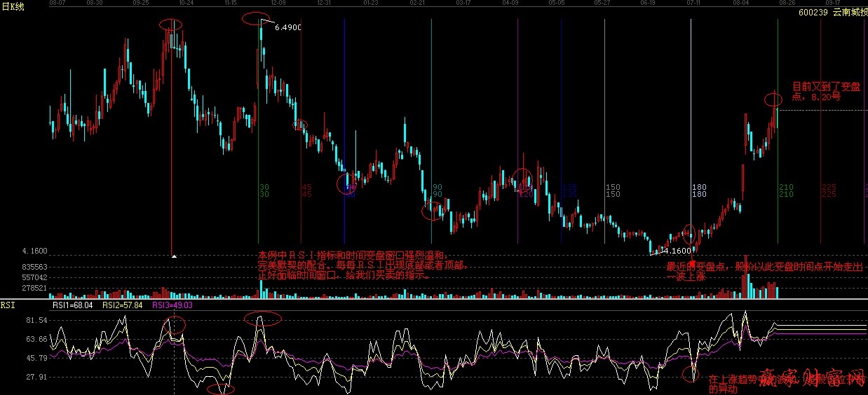
Task: Select the green 210 time window label
Action: point(786,190)
